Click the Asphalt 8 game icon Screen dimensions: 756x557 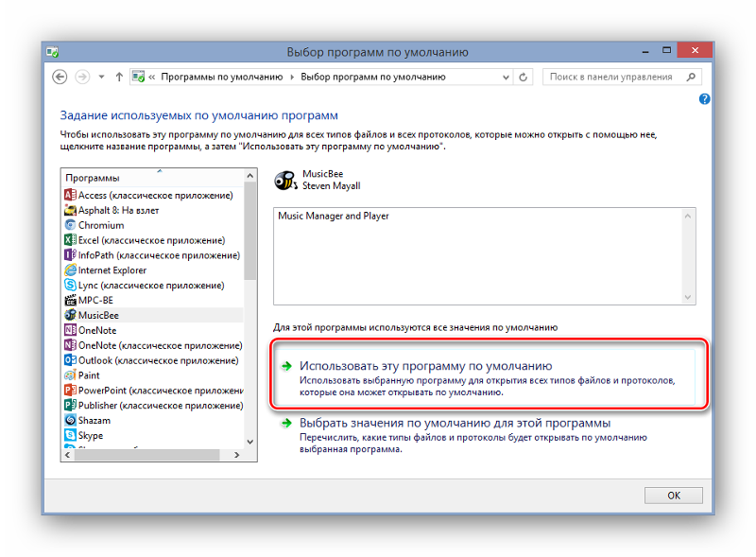[x=70, y=210]
